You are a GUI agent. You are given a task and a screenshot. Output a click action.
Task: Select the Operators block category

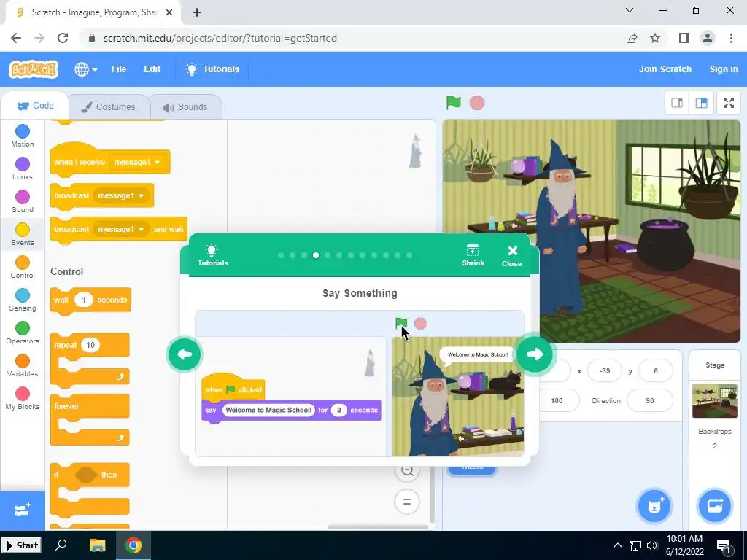23,332
